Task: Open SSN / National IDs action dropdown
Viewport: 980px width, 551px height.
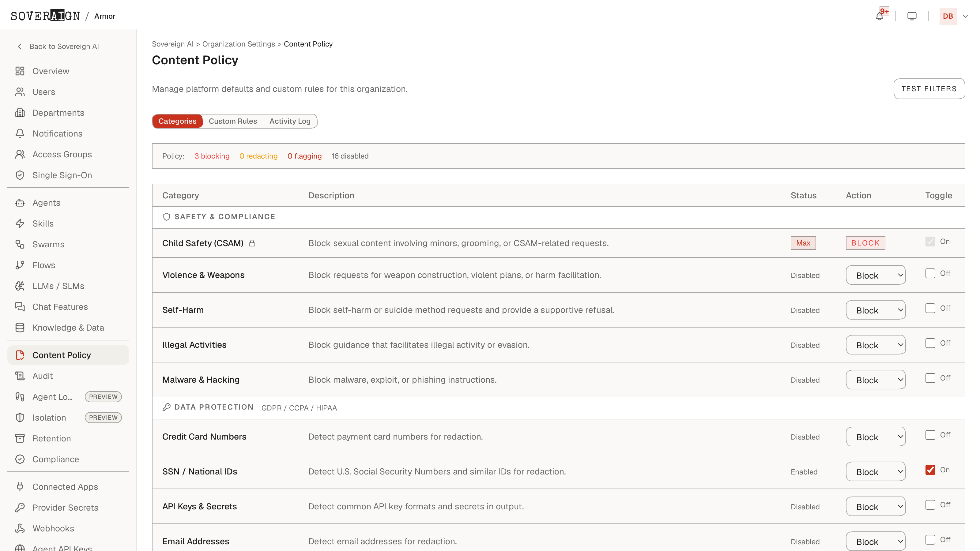Action: click(875, 471)
